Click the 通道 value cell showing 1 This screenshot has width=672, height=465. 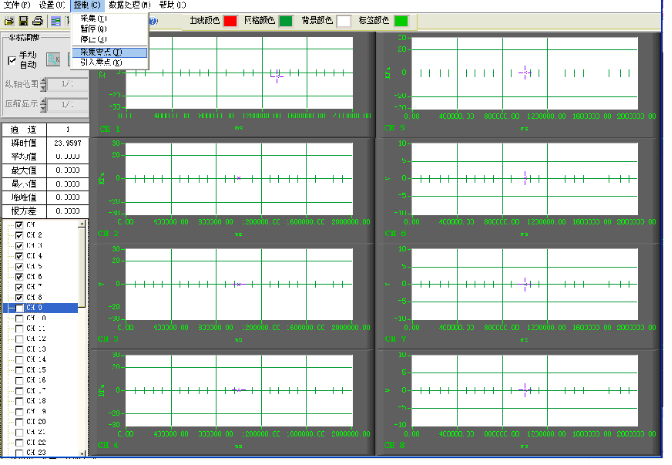tap(68, 130)
